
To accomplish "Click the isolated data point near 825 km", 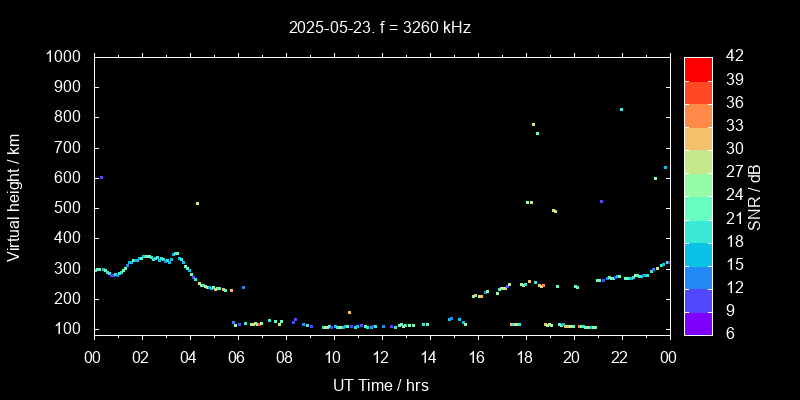I will (621, 110).
